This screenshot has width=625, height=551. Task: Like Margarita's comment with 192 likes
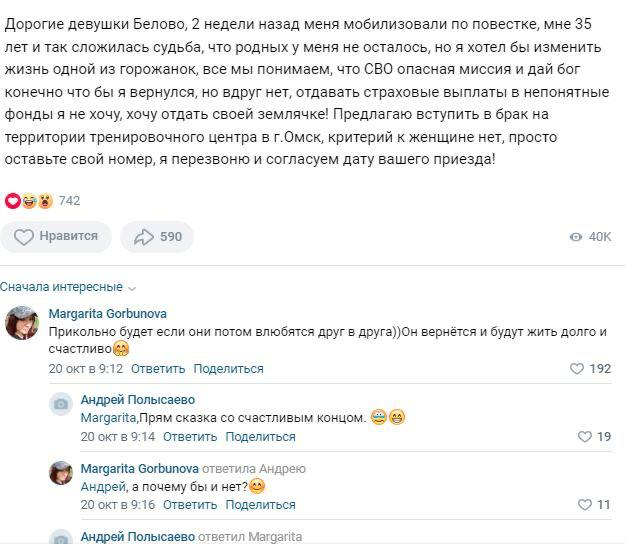click(576, 369)
